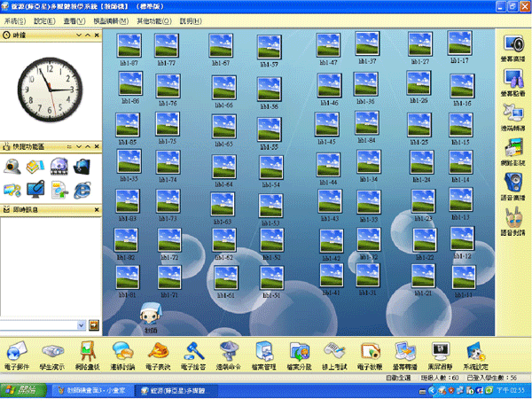This screenshot has width=532, height=406.
Task: Select student thumbnail lib1-57
Action: click(x=270, y=51)
